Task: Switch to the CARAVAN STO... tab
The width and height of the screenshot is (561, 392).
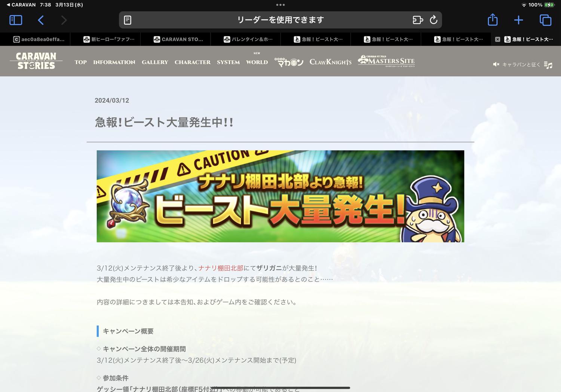Action: coord(178,39)
